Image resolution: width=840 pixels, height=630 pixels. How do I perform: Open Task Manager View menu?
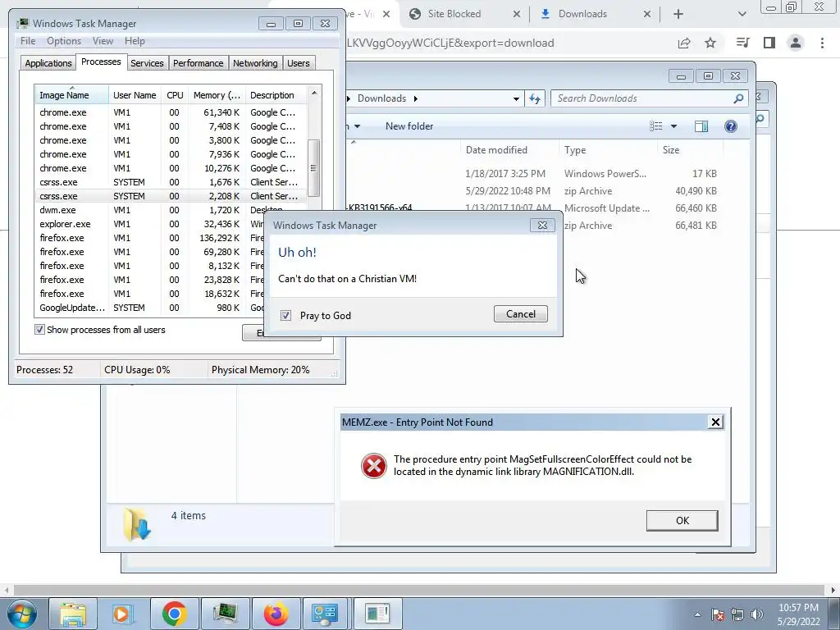pos(103,41)
